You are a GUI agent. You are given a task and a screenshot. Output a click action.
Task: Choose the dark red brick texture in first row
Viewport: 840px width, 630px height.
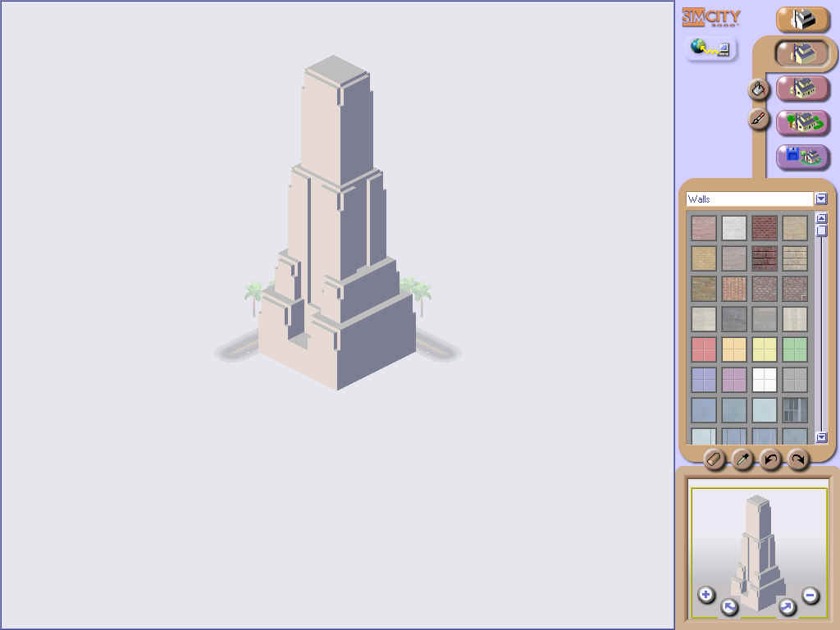[765, 228]
